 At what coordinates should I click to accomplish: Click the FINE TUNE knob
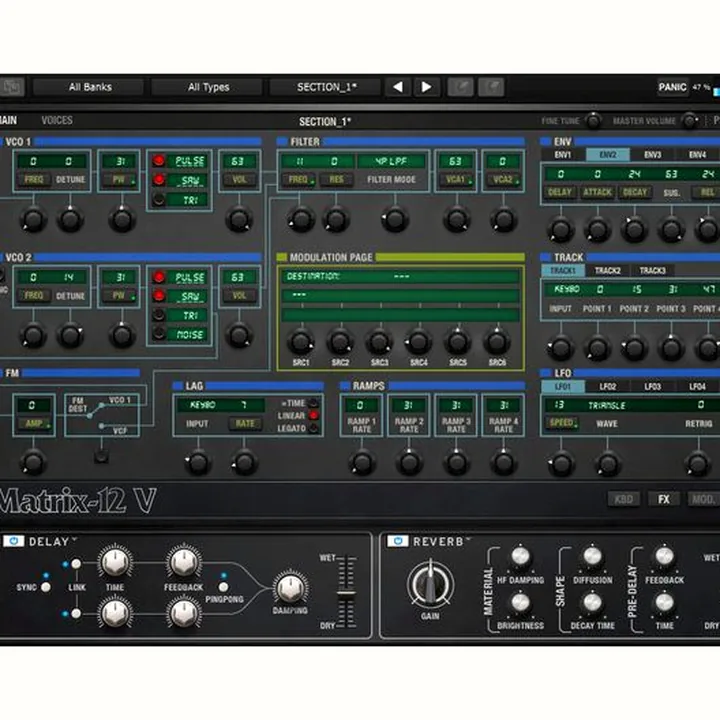click(x=593, y=121)
